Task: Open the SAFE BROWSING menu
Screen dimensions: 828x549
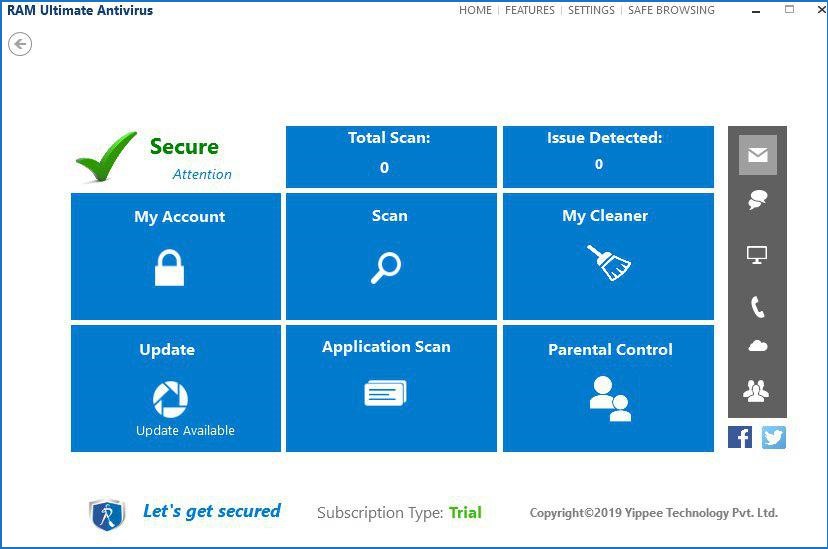Action: pos(671,10)
